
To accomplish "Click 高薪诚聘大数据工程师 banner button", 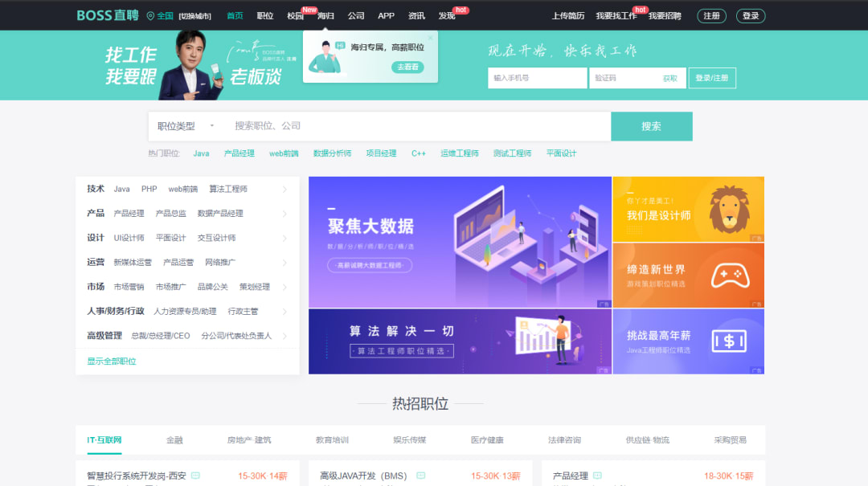I will [370, 265].
